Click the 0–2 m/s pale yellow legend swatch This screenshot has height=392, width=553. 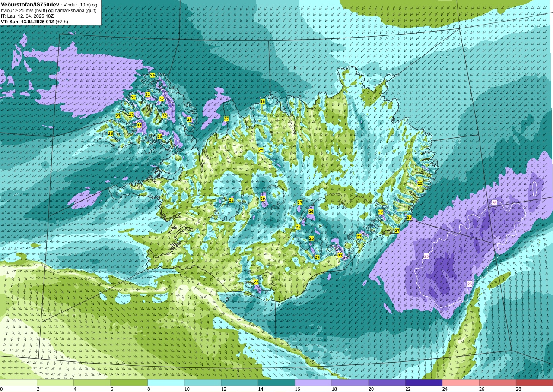[19, 383]
